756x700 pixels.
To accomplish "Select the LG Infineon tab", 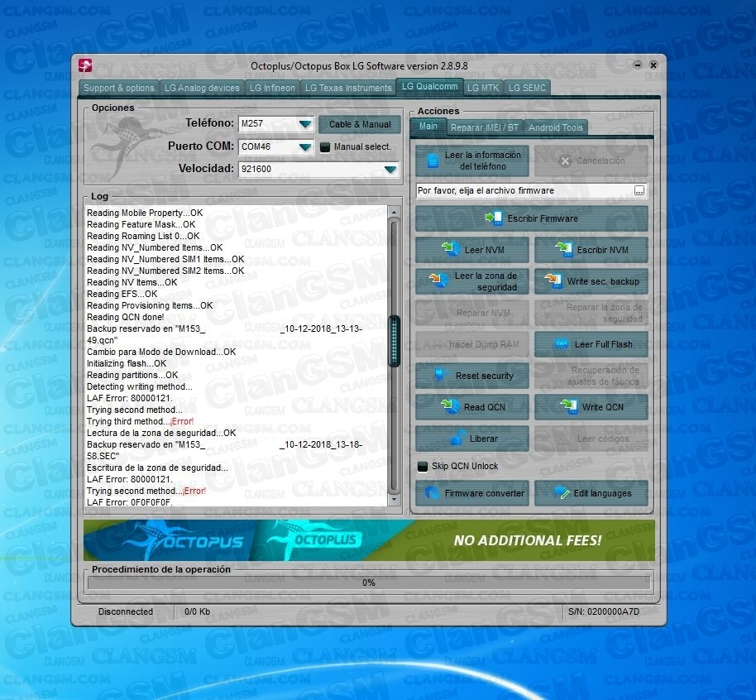I will 272,88.
